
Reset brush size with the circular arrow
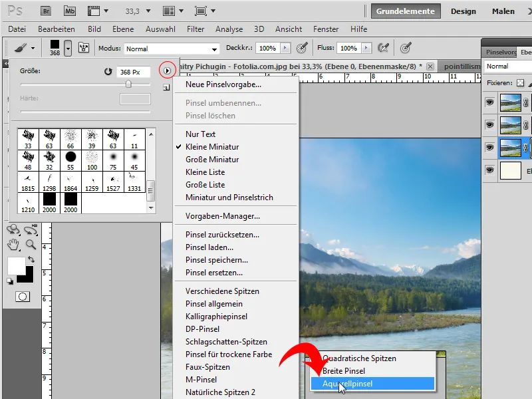[108, 72]
